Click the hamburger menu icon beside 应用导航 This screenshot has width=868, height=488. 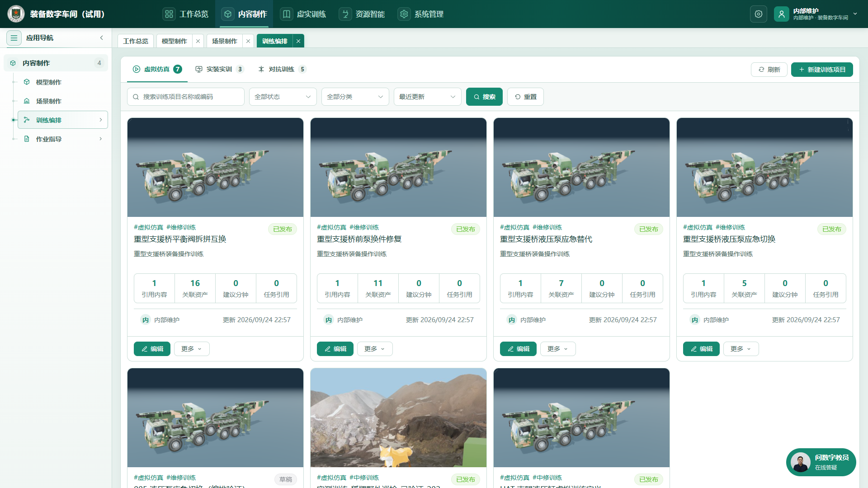pos(14,38)
